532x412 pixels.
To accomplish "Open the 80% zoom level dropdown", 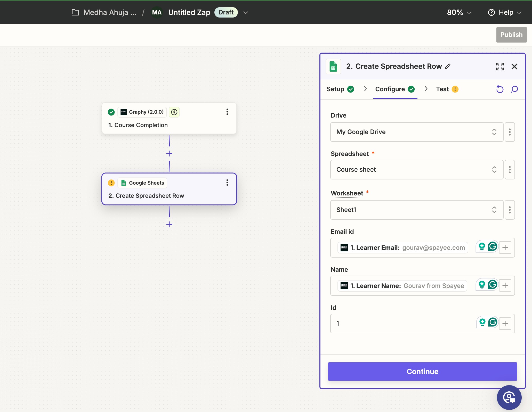I will 459,12.
